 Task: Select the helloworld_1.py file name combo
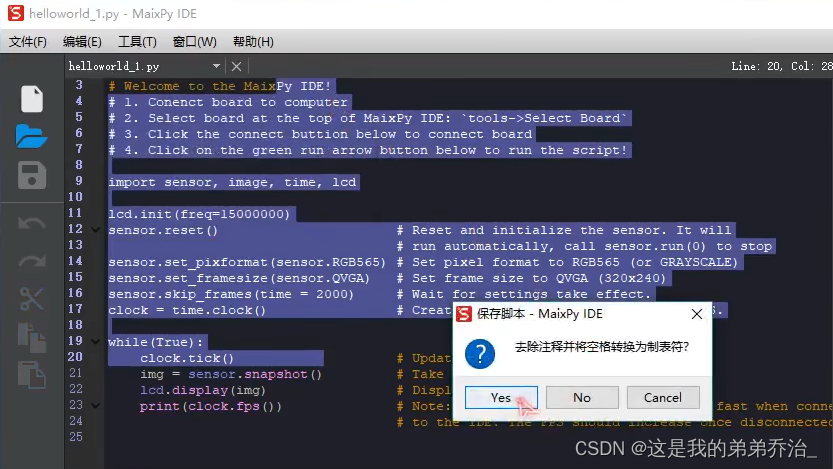(x=144, y=66)
